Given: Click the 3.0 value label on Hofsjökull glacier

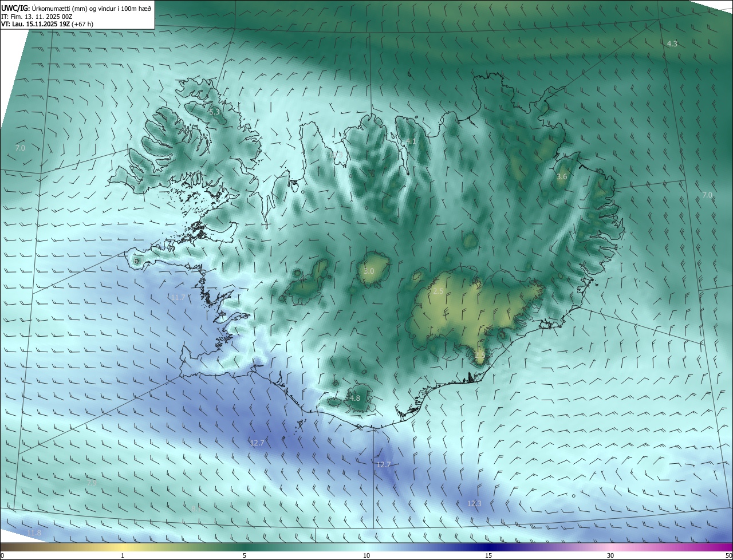Looking at the screenshot, I should 369,271.
